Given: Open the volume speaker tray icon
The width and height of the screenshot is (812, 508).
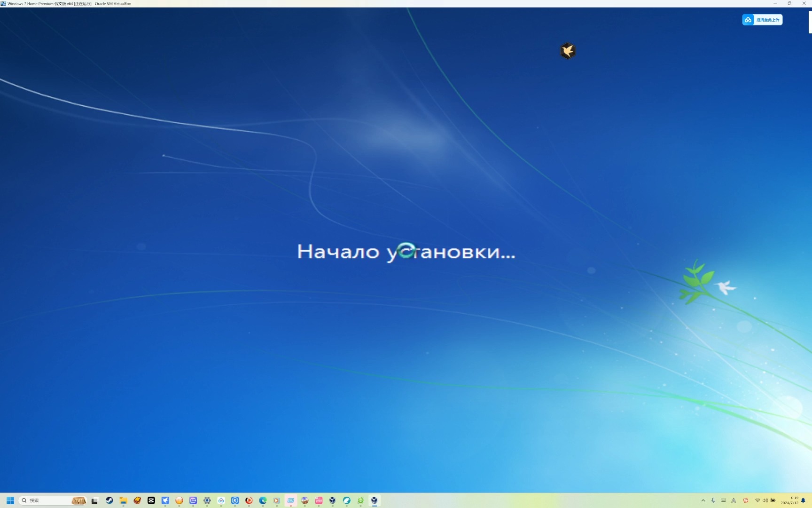Looking at the screenshot, I should click(x=765, y=500).
